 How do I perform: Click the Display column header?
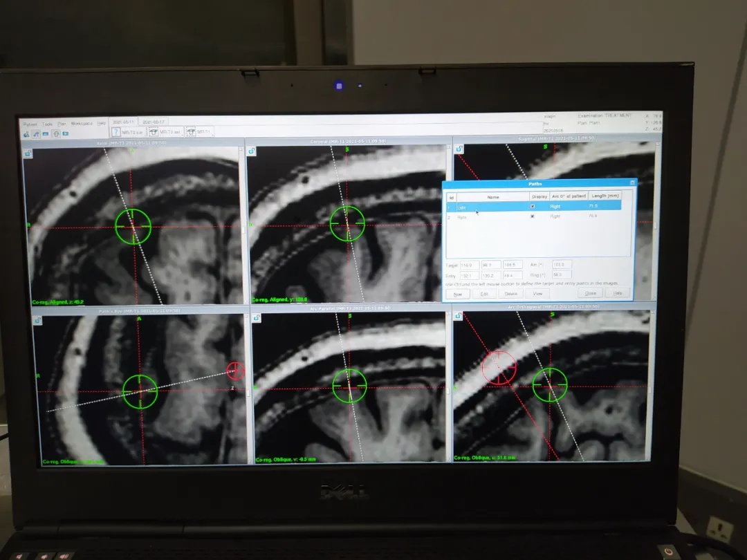click(x=539, y=196)
